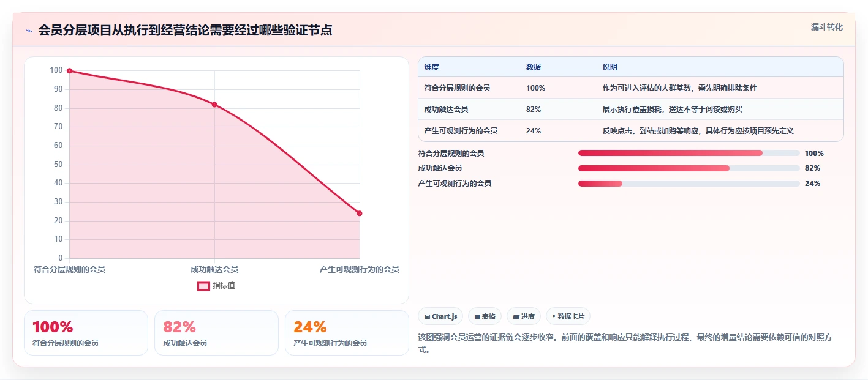Click the chart data point at 82

(x=214, y=105)
